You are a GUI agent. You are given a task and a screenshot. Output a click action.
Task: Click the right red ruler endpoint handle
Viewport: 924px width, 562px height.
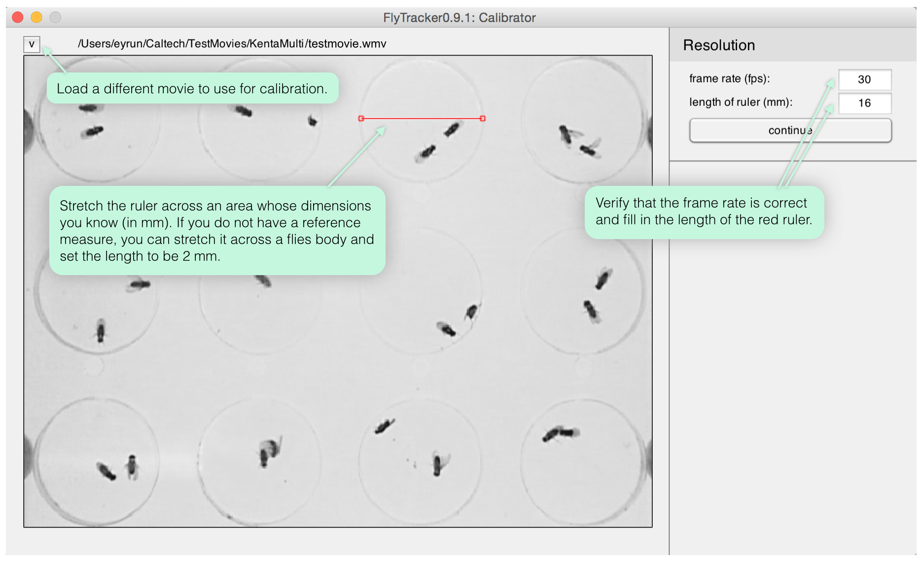click(x=483, y=118)
